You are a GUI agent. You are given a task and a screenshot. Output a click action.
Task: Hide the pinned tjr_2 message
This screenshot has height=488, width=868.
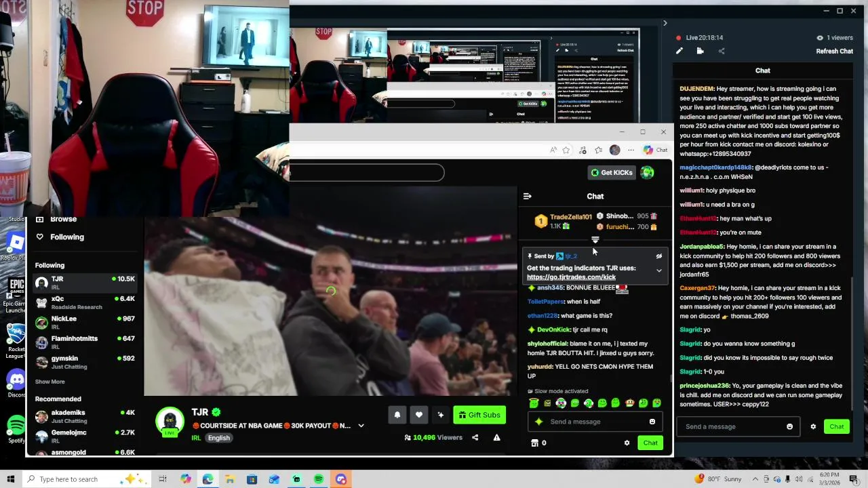(x=658, y=256)
